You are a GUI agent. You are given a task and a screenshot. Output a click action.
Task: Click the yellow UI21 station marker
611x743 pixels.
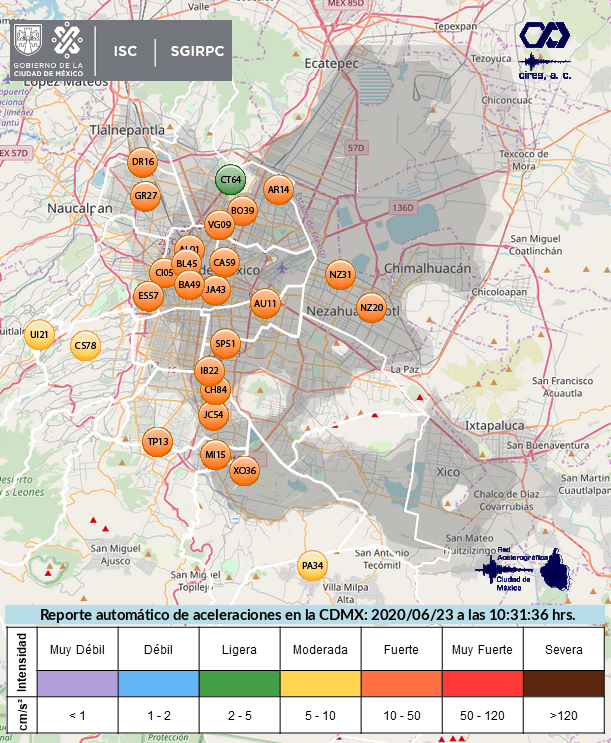pyautogui.click(x=39, y=334)
